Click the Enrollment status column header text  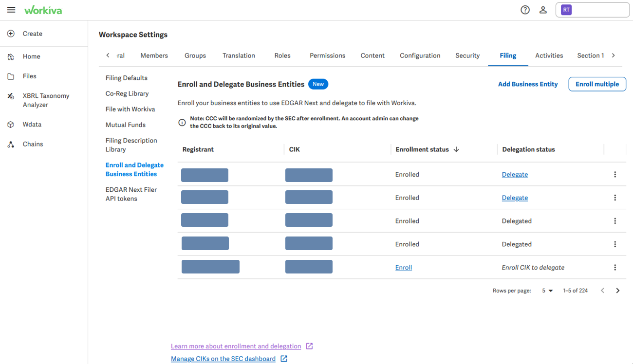422,149
